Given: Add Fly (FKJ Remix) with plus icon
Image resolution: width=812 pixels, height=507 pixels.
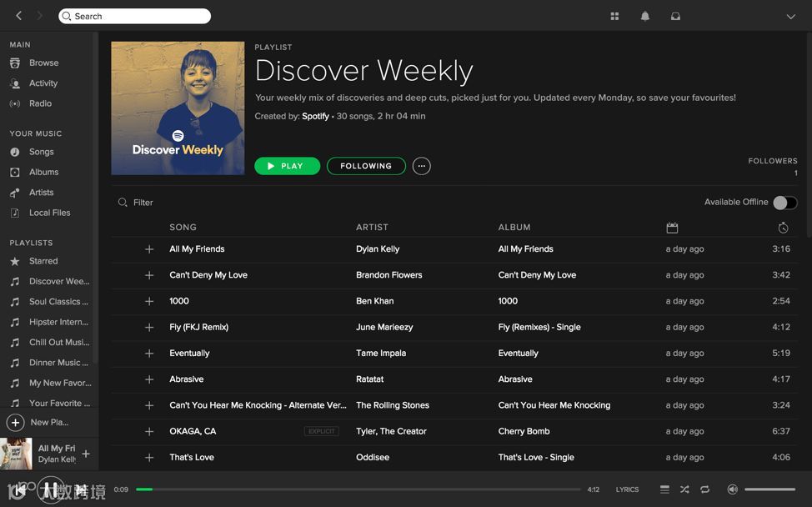Looking at the screenshot, I should click(149, 327).
